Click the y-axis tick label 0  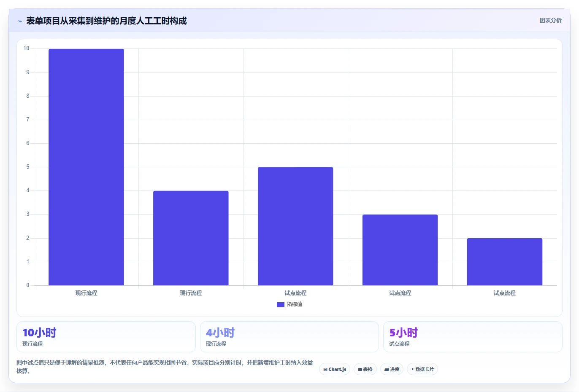[x=28, y=285]
